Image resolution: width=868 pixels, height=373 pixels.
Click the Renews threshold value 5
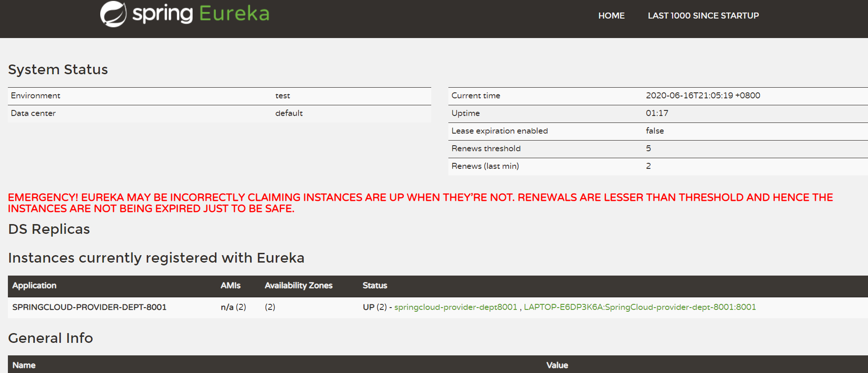click(x=648, y=148)
